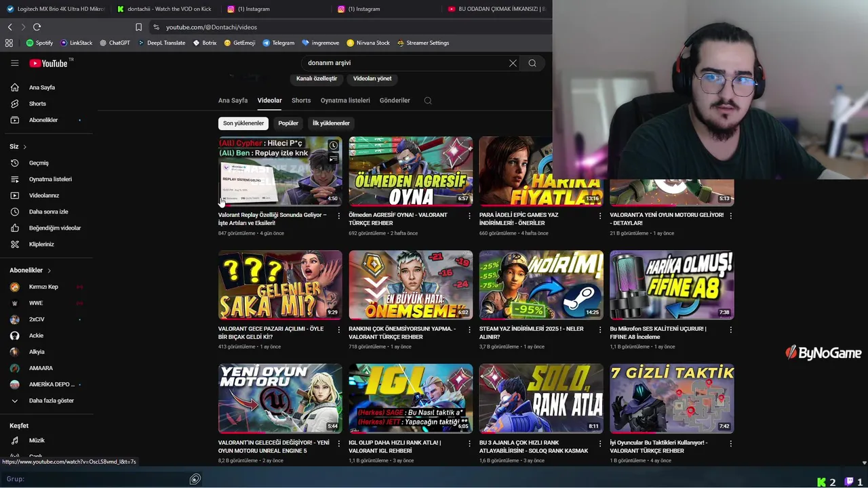Viewport: 868px width, 488px height.
Task: Select the Popüler filter chip
Action: click(x=288, y=123)
